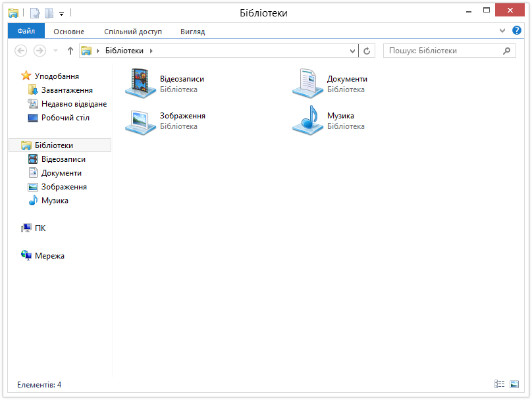Viewport: 532px width, 400px height.
Task: Select Зображення label in sidebar tree
Action: [64, 187]
